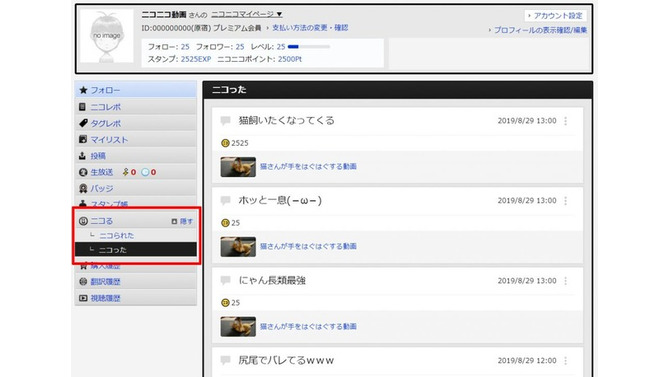Open video thumbnail under 猫飼いたくなってくる
This screenshot has height=377, width=670.
tap(238, 167)
